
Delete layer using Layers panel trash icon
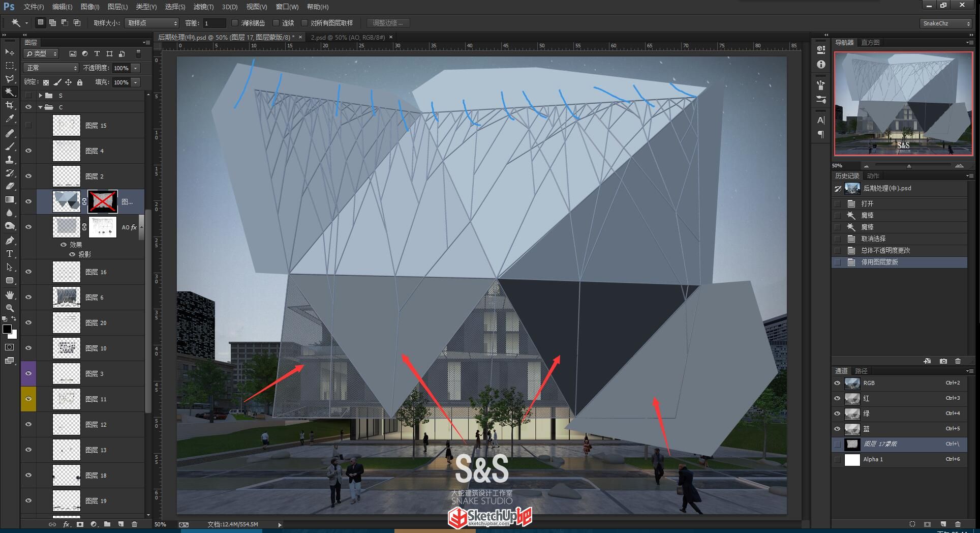[135, 524]
